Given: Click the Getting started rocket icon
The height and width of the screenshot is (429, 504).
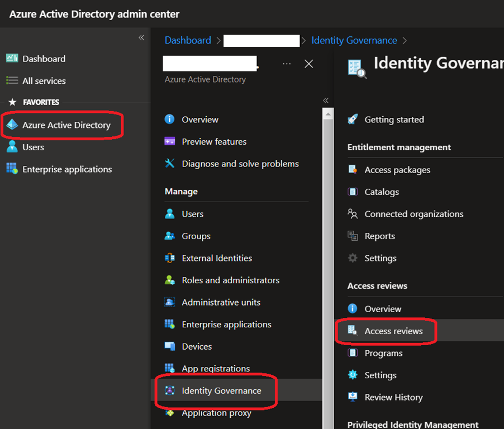Looking at the screenshot, I should (x=353, y=120).
